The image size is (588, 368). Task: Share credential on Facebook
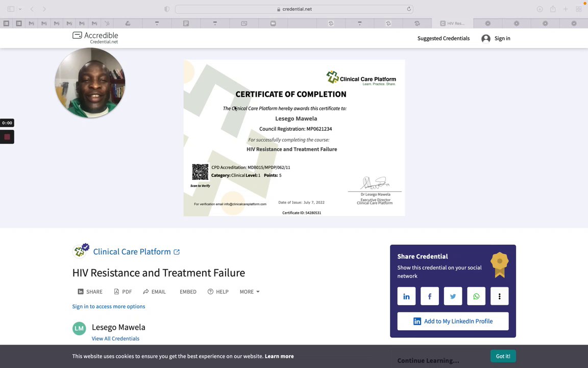click(429, 296)
